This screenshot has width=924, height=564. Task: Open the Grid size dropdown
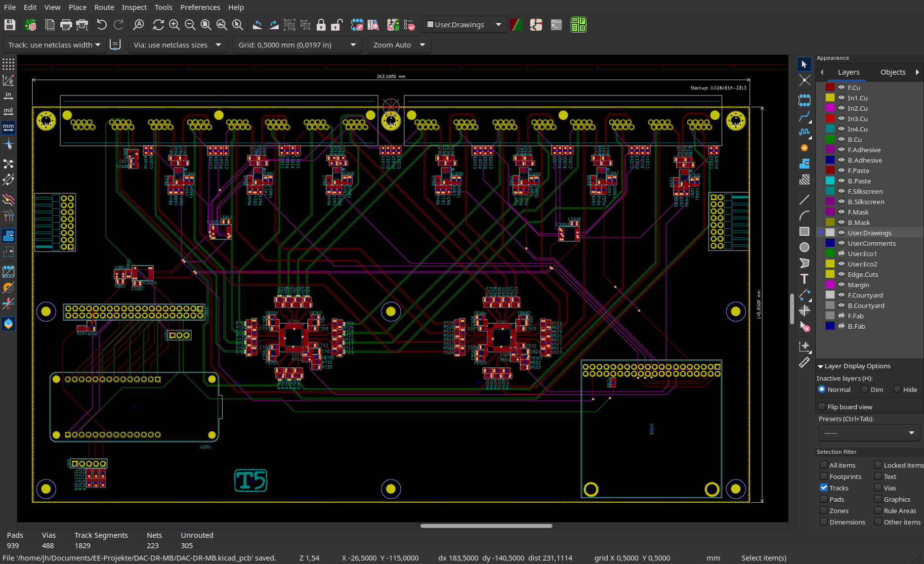(x=297, y=45)
